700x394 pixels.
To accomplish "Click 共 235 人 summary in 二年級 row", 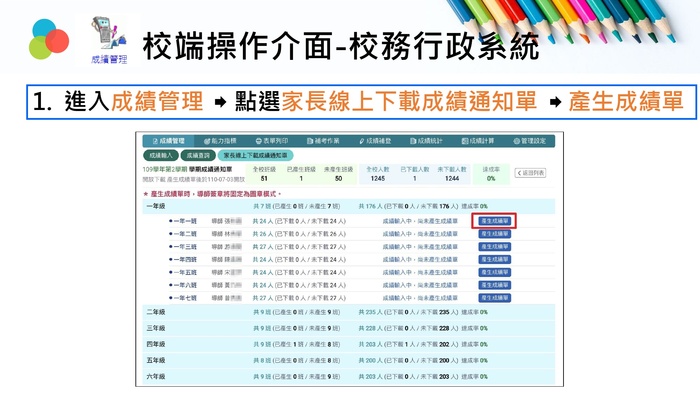I will click(x=370, y=312).
